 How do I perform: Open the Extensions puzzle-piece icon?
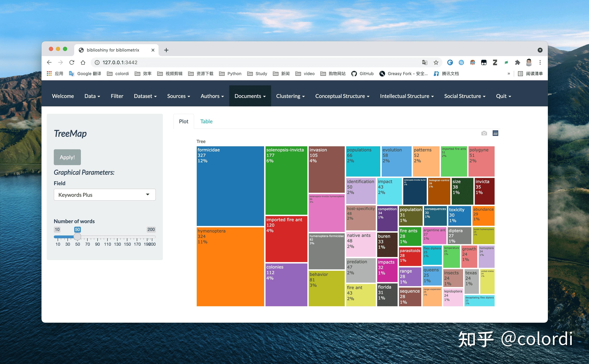517,63
